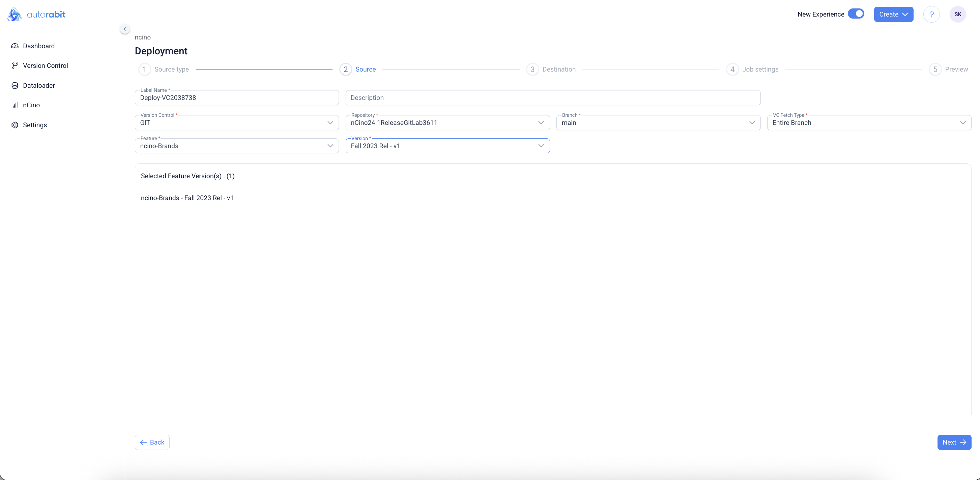This screenshot has width=980, height=480.
Task: Click the Version Control branch icon
Action: 15,65
